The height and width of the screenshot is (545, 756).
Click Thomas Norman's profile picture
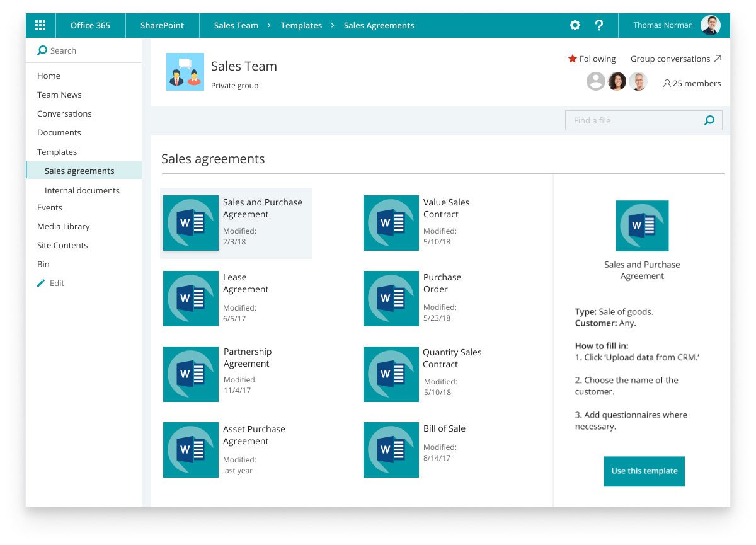point(710,25)
